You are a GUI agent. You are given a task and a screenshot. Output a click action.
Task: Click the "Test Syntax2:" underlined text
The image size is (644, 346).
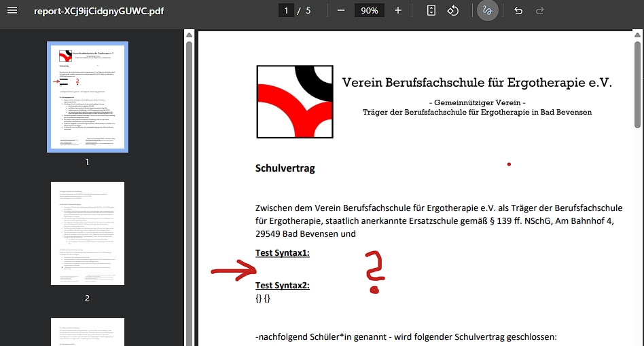283,286
